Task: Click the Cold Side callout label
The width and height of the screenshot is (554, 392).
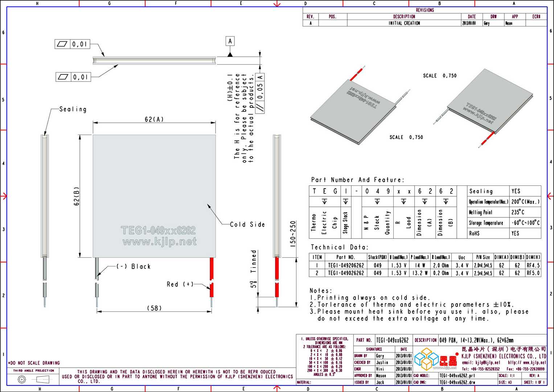Action: [247, 224]
